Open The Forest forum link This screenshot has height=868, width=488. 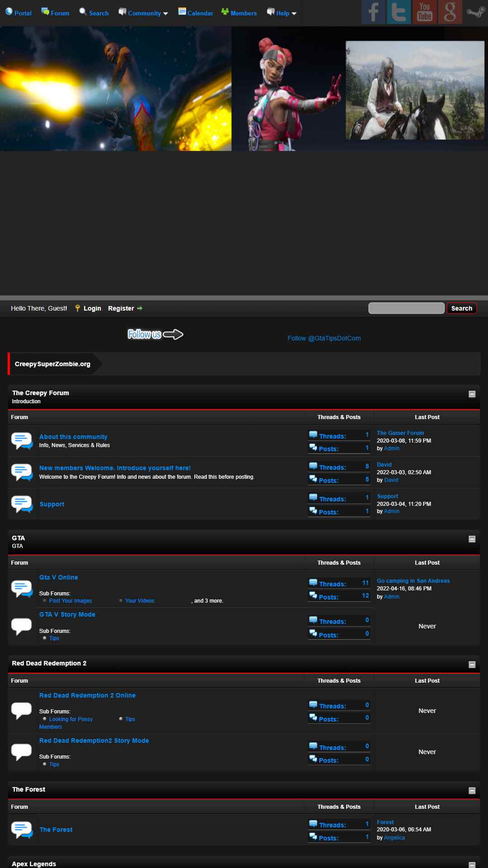point(56,830)
